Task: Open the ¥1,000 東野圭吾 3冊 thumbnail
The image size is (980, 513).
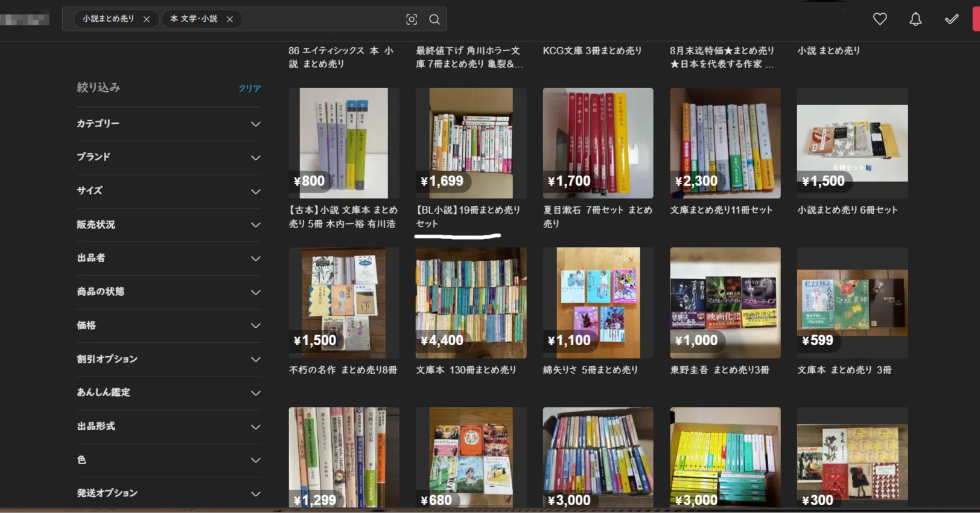Action: pyautogui.click(x=725, y=303)
